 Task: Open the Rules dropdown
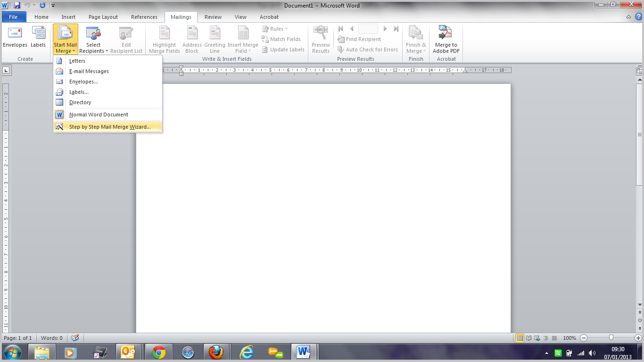[x=275, y=29]
